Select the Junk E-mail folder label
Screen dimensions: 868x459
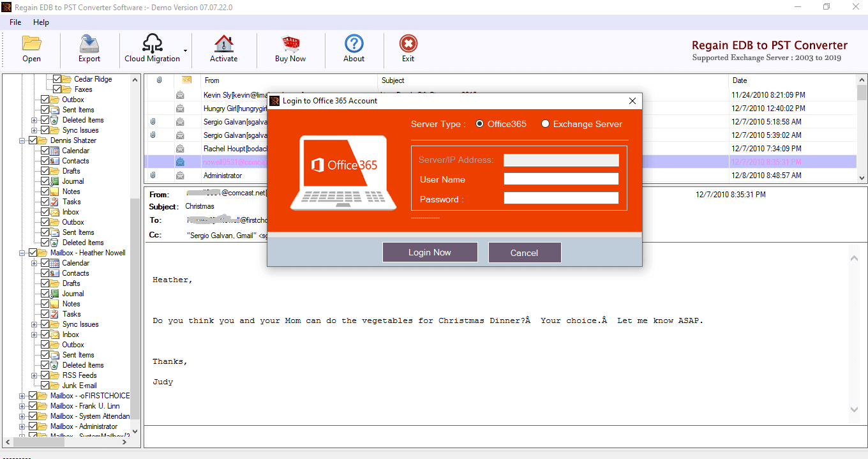[80, 386]
